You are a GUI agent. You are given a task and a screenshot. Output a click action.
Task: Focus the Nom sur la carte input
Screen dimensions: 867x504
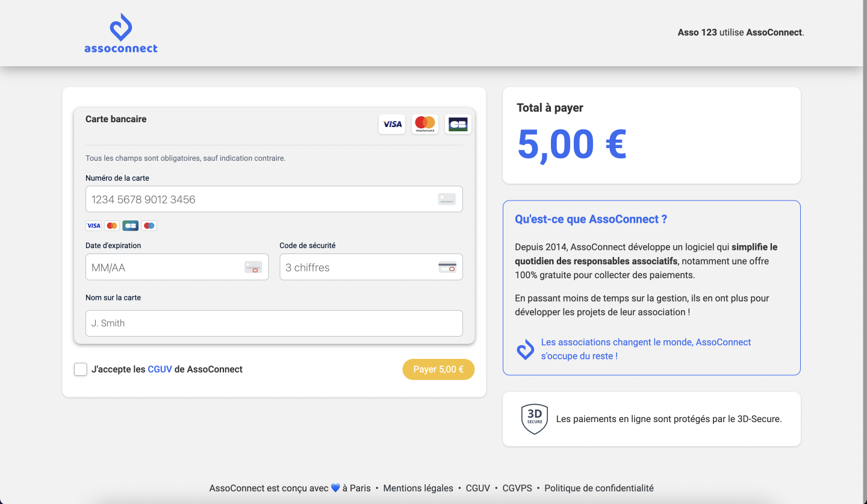274,323
